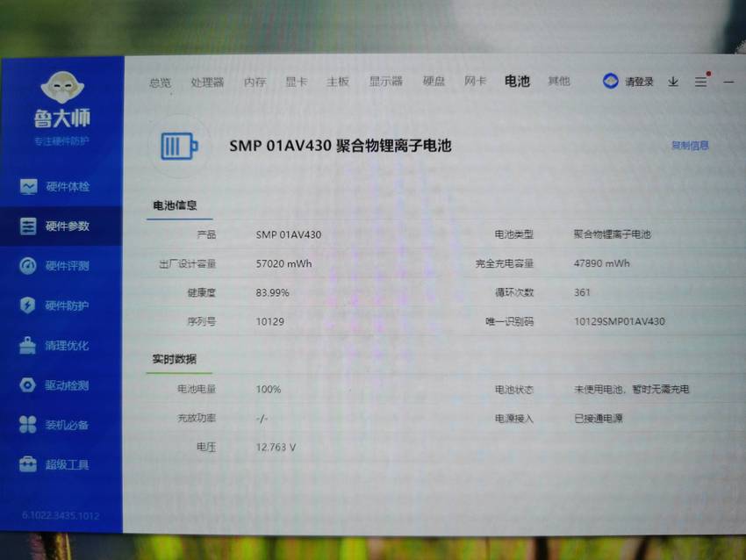Screen dimensions: 746x560
Task: Click the 复制信息 copy info link
Action: [690, 146]
